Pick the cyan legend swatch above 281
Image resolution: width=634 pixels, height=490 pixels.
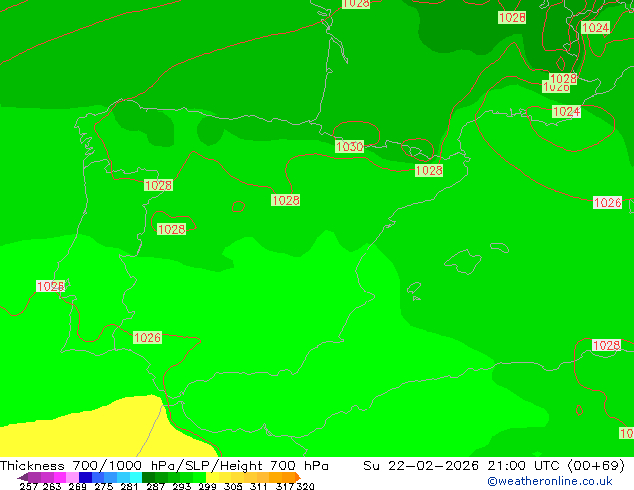point(136,477)
